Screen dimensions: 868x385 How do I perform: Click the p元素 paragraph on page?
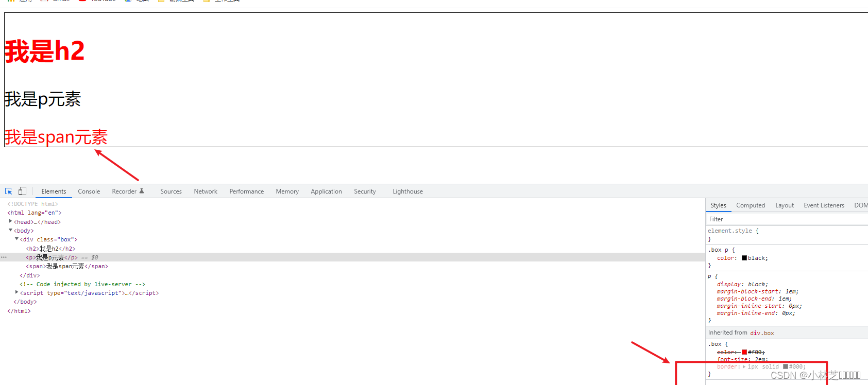pos(43,99)
